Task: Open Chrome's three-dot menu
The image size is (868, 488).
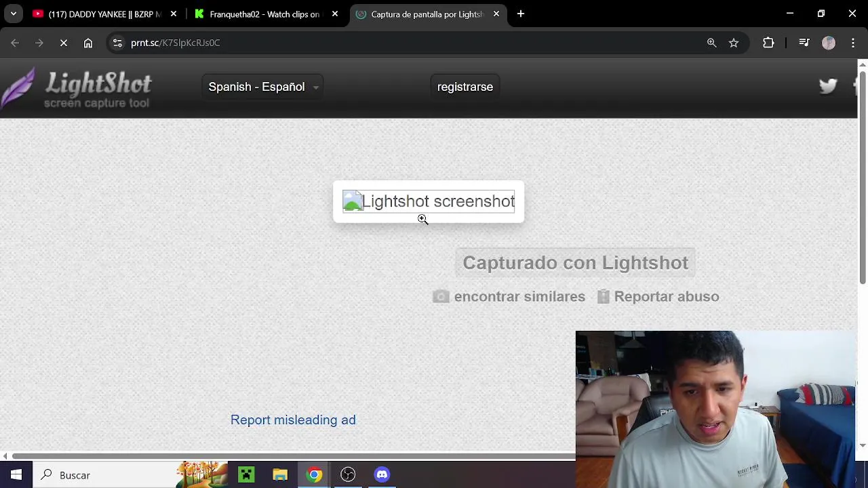Action: pos(853,43)
